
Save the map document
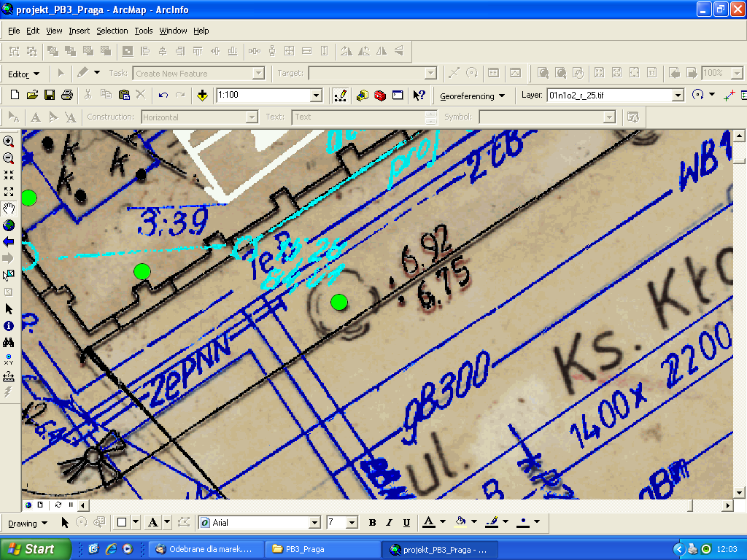pyautogui.click(x=50, y=95)
